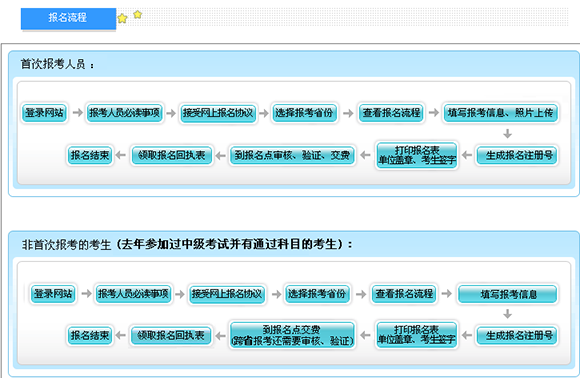580x378 pixels.
Task: Click 接受网上报名协议 in the top flow
Action: pos(218,113)
